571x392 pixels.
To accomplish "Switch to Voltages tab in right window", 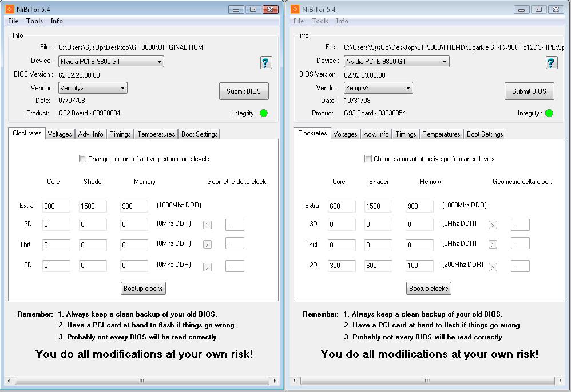I will tap(345, 134).
